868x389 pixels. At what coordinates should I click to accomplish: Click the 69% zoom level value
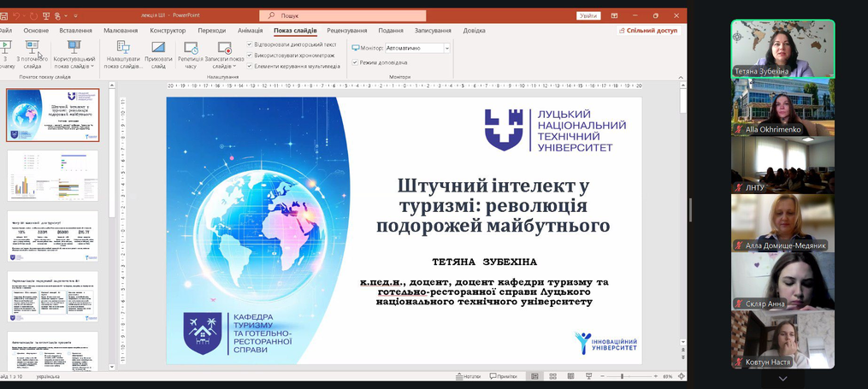(668, 376)
